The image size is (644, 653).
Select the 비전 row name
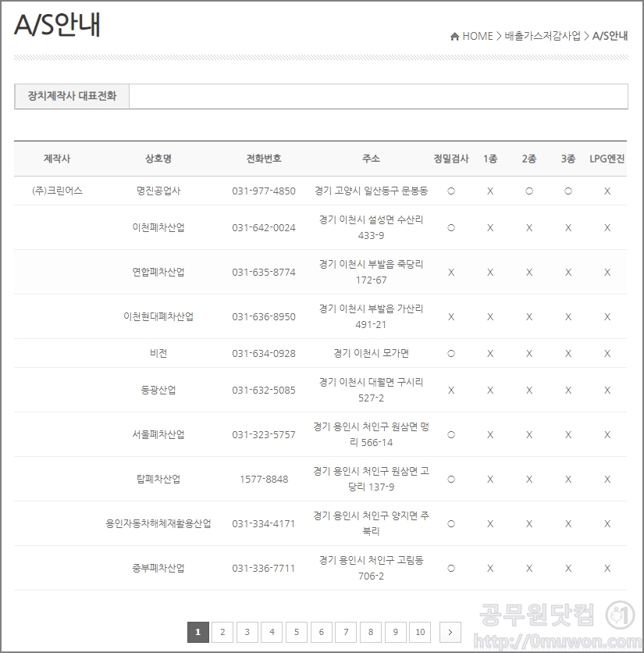click(158, 353)
